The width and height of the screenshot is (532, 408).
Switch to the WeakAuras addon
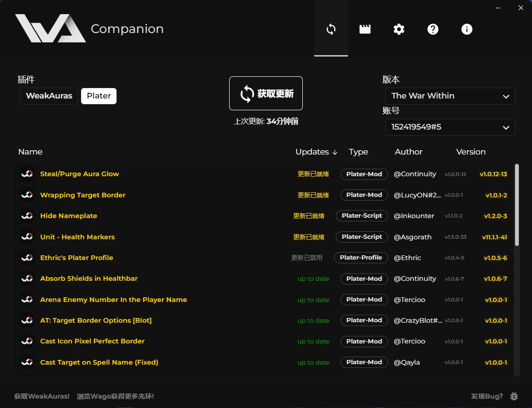pos(49,96)
